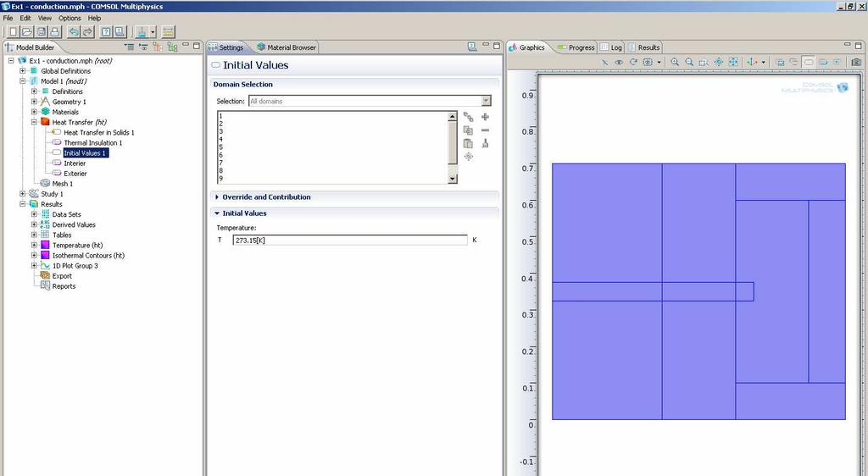Viewport: 868px width, 476px height.
Task: Select the Thermal Insulation 1 node
Action: [x=92, y=142]
